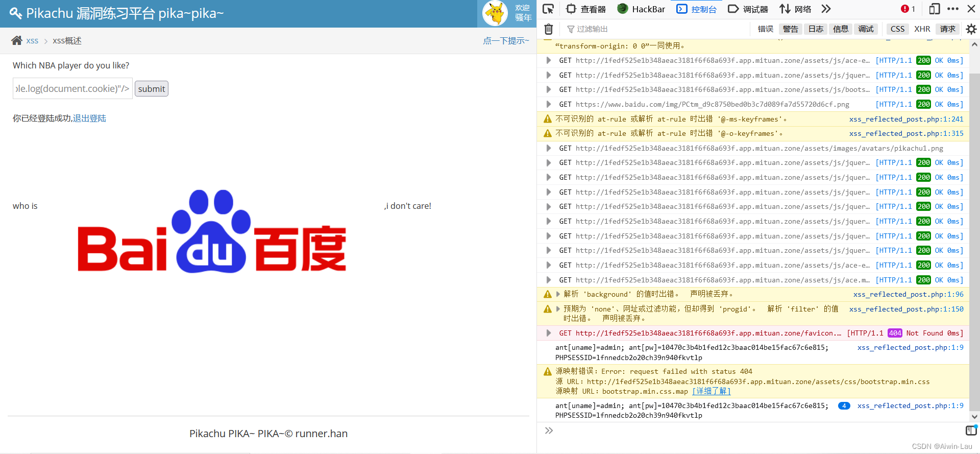This screenshot has width=980, height=454.
Task: Open the HackBar tab
Action: pyautogui.click(x=641, y=9)
